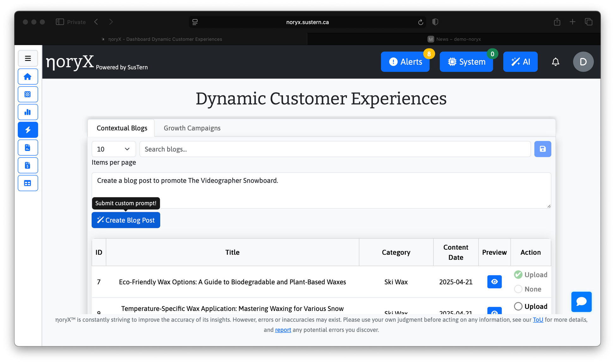Switch to the Contextual Blogs tab
Viewport: 615px width, 364px height.
(122, 128)
